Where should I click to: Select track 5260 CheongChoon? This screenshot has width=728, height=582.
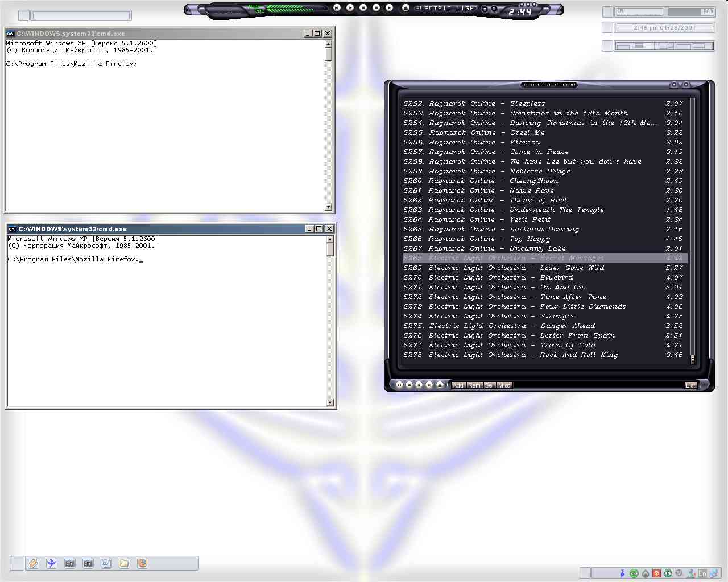click(544, 181)
